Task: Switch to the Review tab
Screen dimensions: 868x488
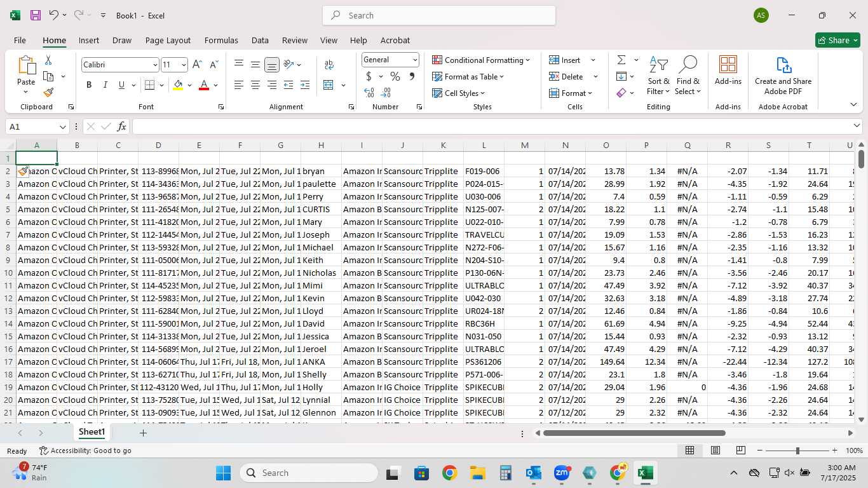Action: coord(295,40)
